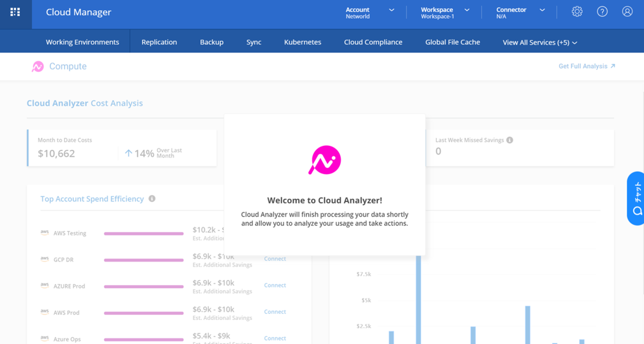Open the user profile icon
Image resolution: width=644 pixels, height=344 pixels.
[627, 11]
